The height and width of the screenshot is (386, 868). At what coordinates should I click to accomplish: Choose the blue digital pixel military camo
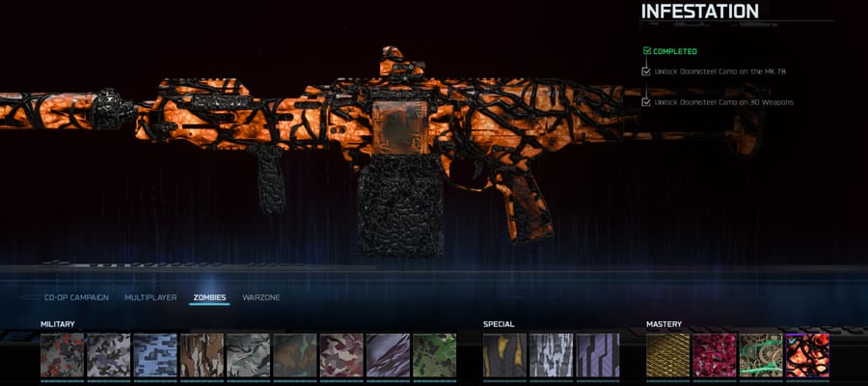click(155, 355)
